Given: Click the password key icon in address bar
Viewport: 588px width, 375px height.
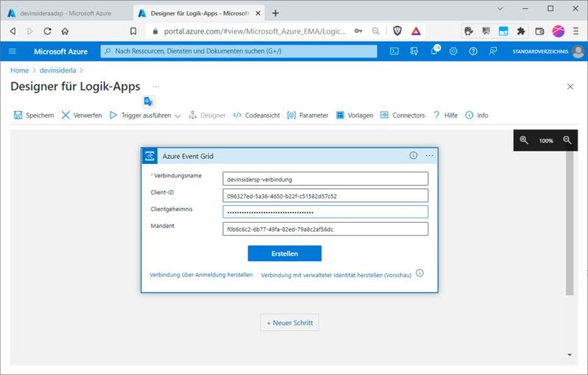Looking at the screenshot, I should (x=358, y=31).
